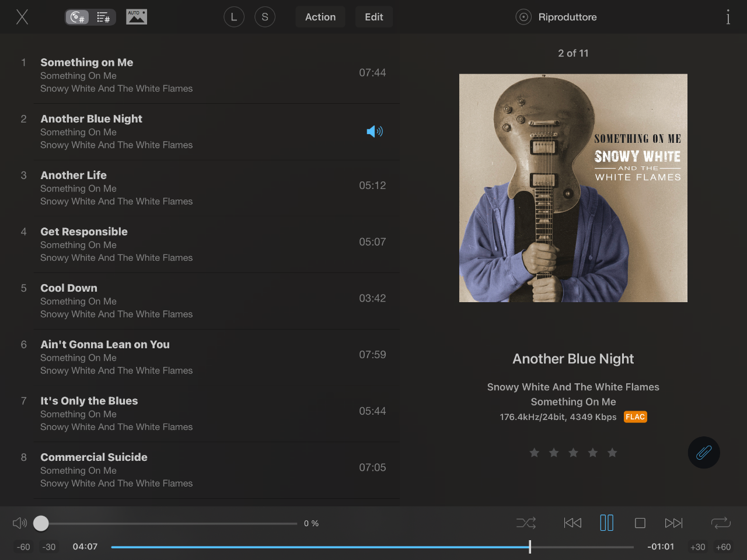Open the paperclip attachment button
747x560 pixels.
coord(704,453)
